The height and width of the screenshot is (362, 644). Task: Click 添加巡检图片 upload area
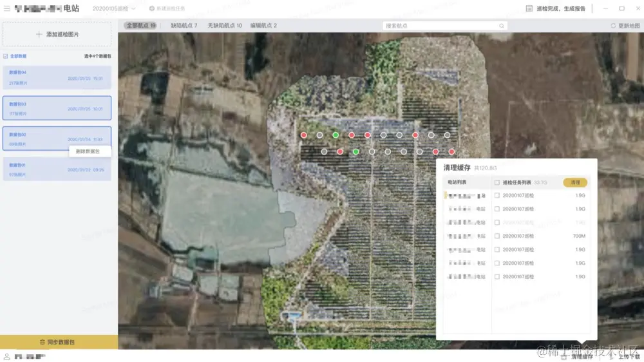coord(57,34)
